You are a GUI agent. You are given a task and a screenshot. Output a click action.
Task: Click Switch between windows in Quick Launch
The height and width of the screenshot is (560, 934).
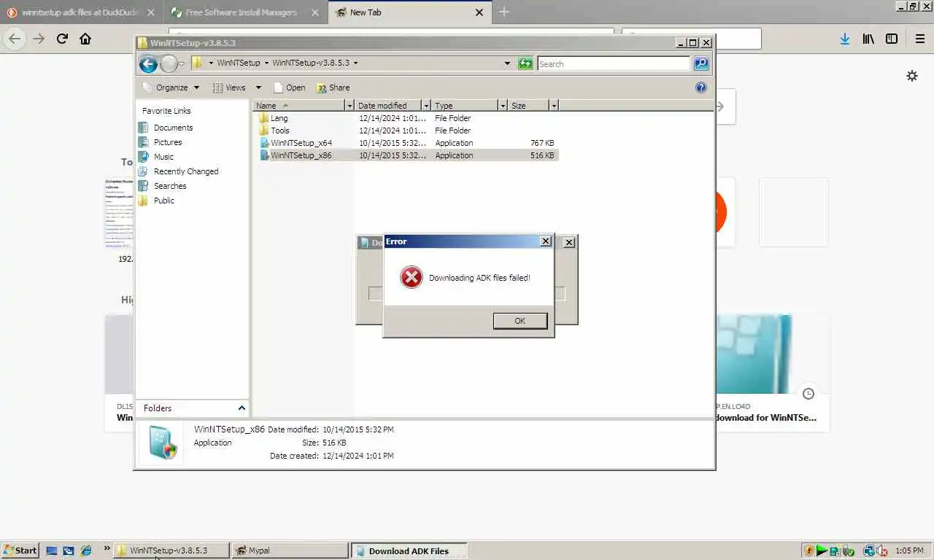tap(69, 551)
